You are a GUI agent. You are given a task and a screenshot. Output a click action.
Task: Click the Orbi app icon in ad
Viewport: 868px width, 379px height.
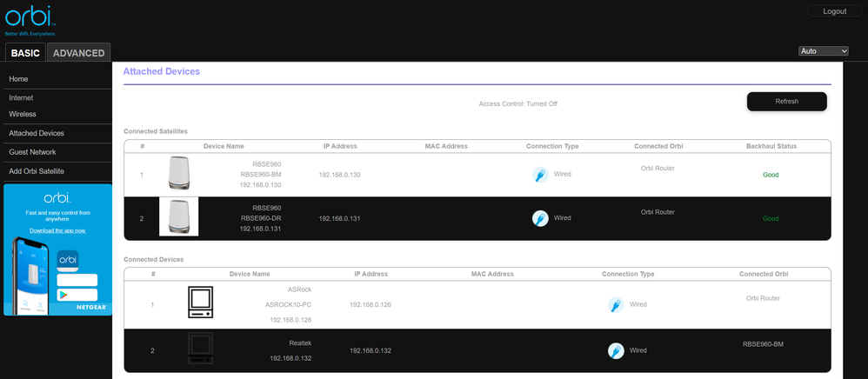tap(68, 261)
